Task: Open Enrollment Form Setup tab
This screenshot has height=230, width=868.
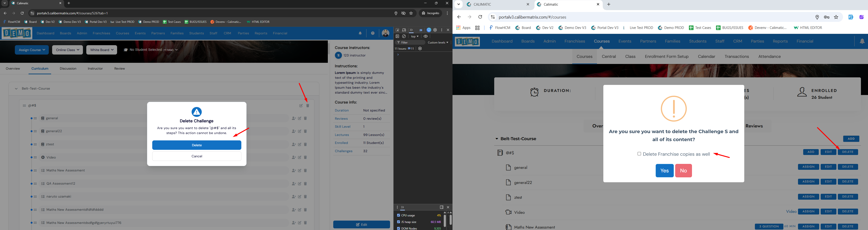Action: (x=666, y=57)
